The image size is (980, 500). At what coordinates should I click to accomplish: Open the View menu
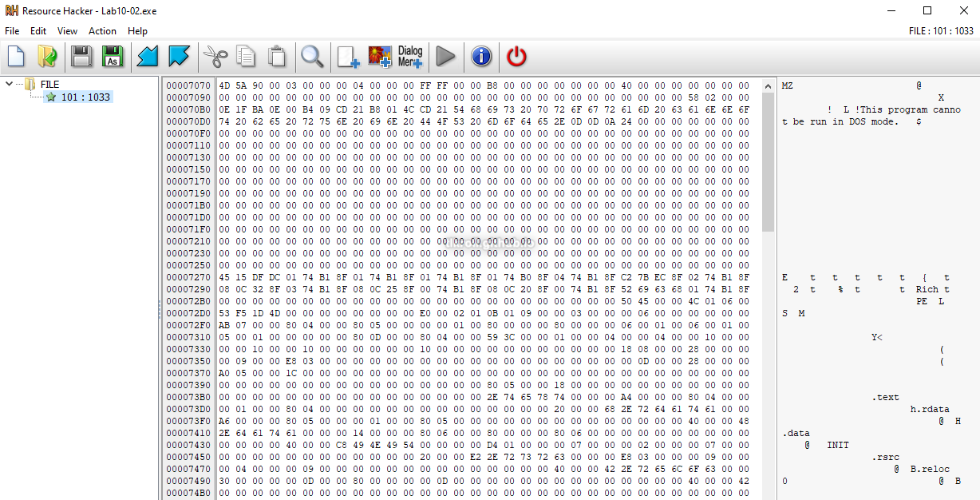coord(68,31)
